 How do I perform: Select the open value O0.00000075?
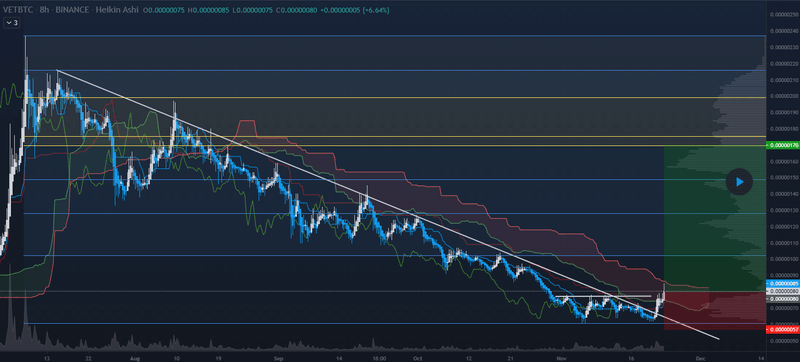(x=164, y=9)
